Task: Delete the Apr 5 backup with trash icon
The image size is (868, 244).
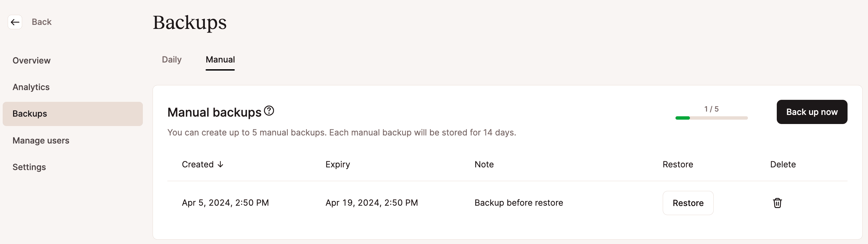Action: tap(777, 203)
